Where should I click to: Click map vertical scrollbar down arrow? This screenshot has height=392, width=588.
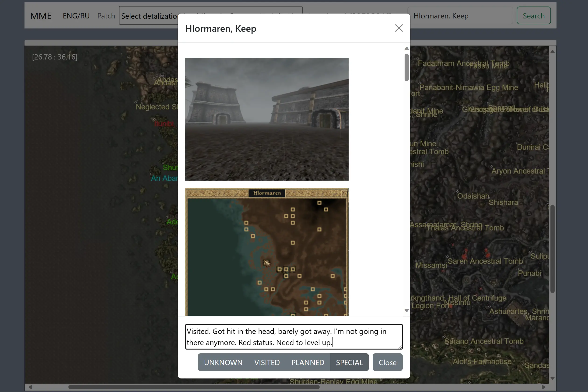click(x=553, y=378)
